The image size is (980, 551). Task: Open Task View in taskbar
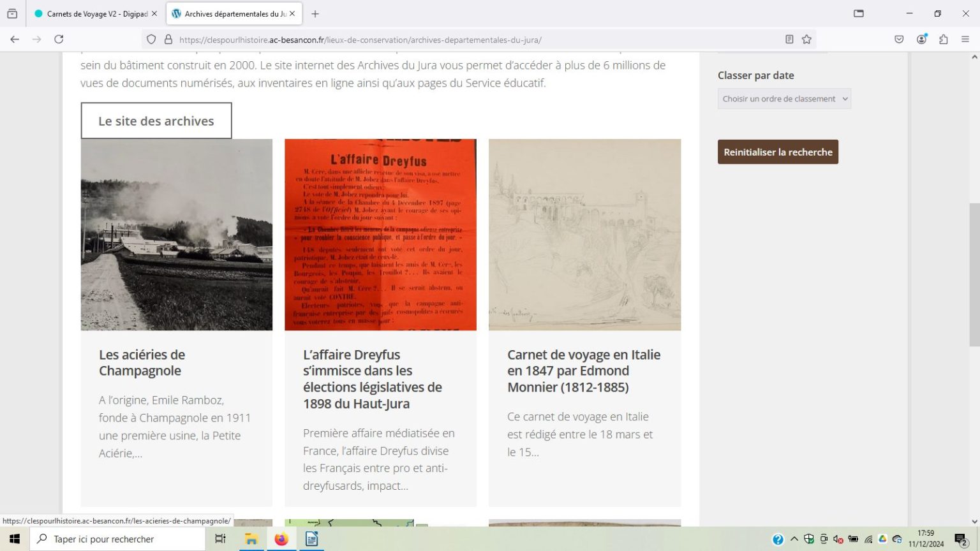[220, 539]
